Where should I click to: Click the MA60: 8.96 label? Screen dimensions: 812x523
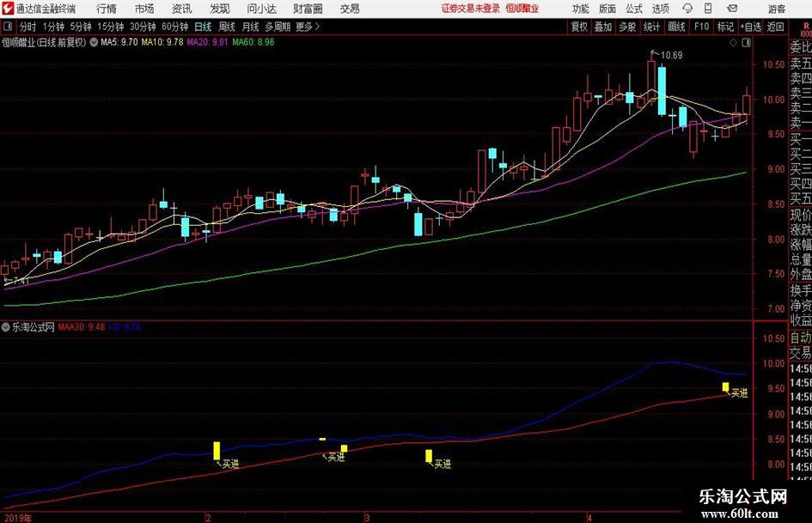[x=253, y=42]
